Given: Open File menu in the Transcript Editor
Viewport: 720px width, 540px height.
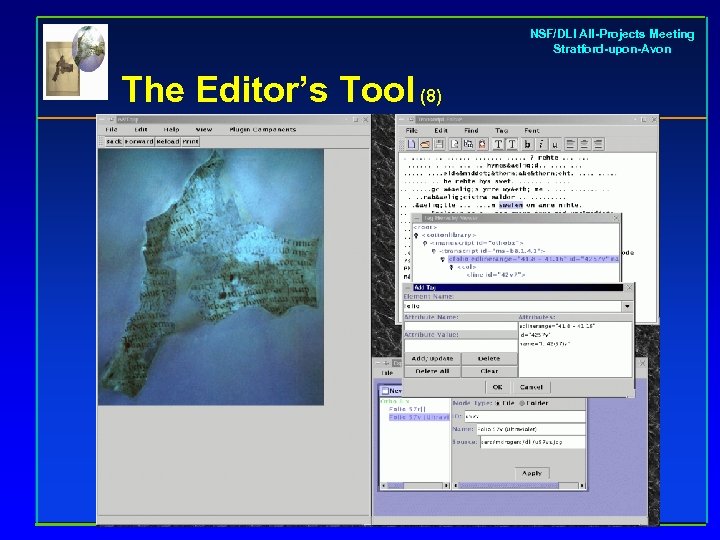Looking at the screenshot, I should click(411, 131).
